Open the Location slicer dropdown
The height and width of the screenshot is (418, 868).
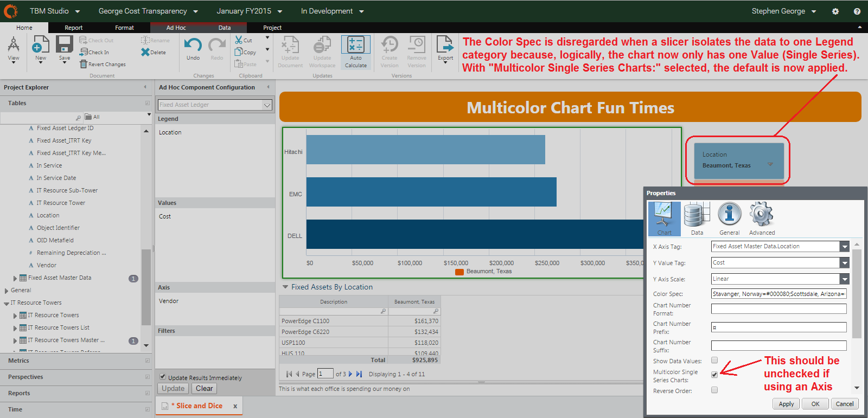click(x=770, y=165)
